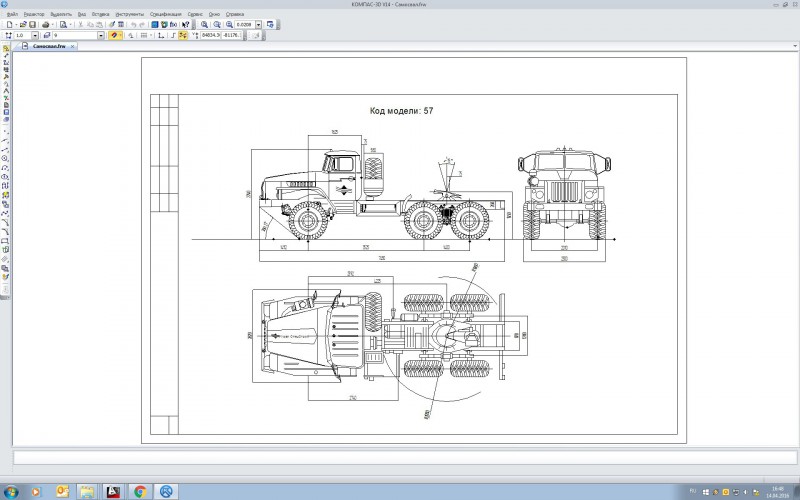Toggle the snapping magnet button
This screenshot has height=500, width=800.
coord(116,35)
